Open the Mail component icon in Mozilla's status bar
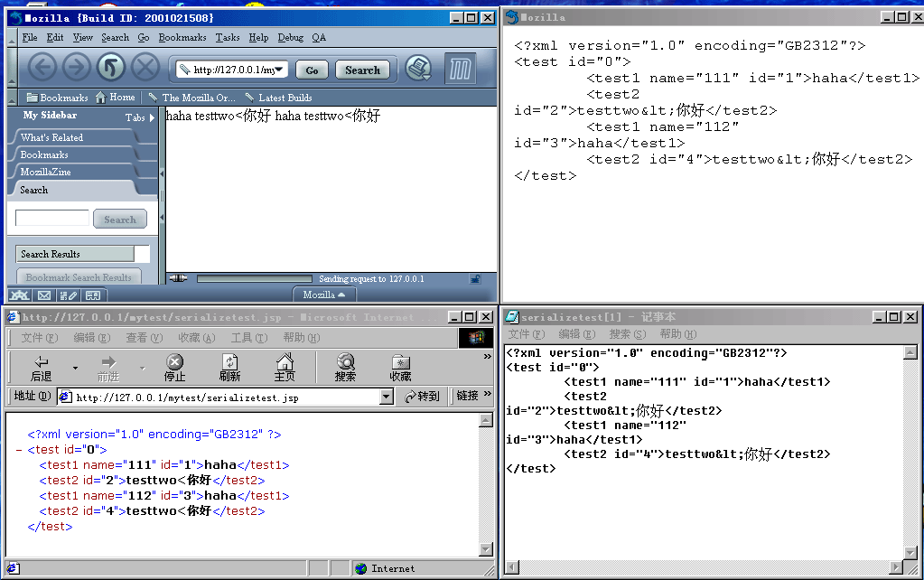Image resolution: width=924 pixels, height=580 pixels. (44, 295)
